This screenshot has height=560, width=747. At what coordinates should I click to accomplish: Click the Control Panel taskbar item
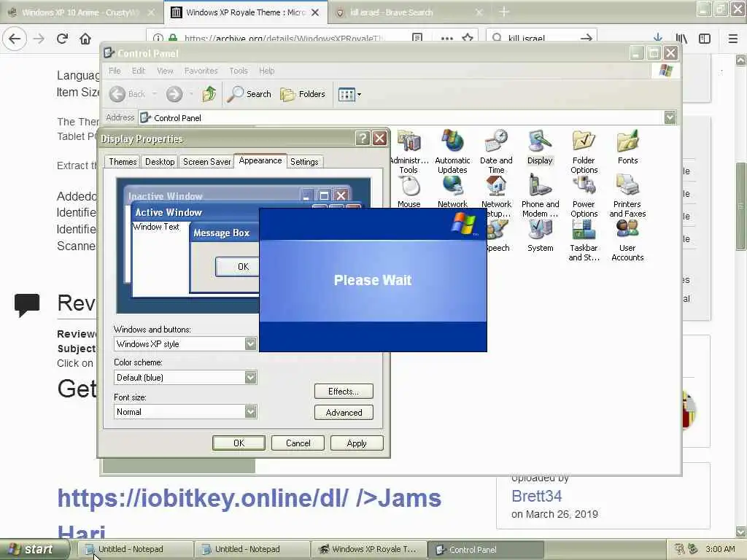[x=485, y=550]
